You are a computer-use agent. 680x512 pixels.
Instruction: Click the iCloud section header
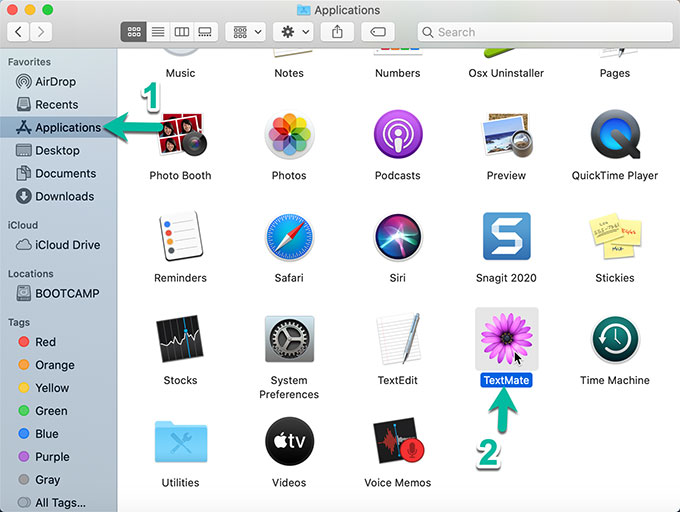(x=23, y=225)
